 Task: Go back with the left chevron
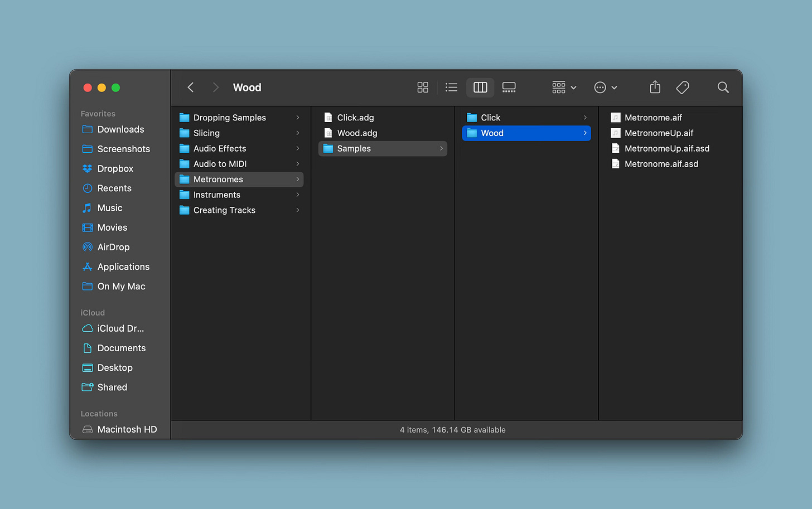click(x=191, y=88)
